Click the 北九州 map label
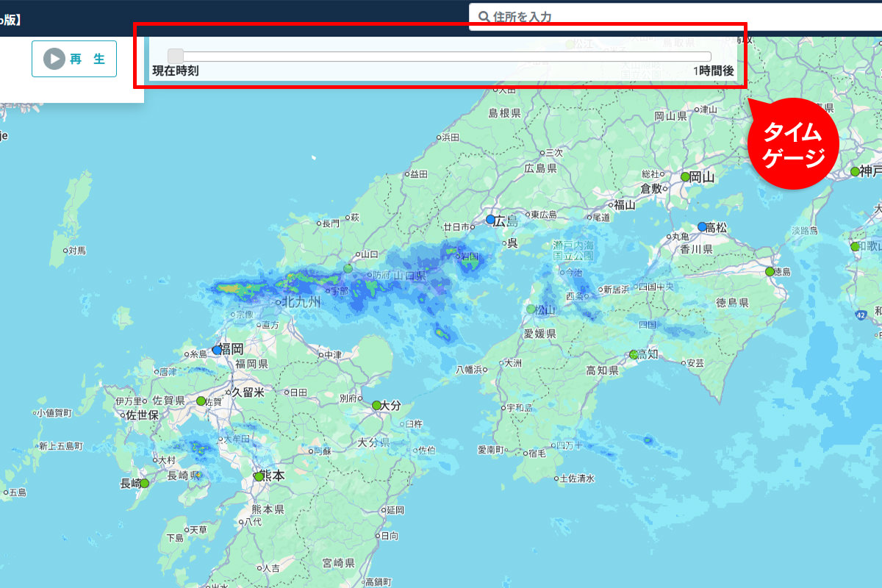The image size is (882, 588). click(302, 302)
